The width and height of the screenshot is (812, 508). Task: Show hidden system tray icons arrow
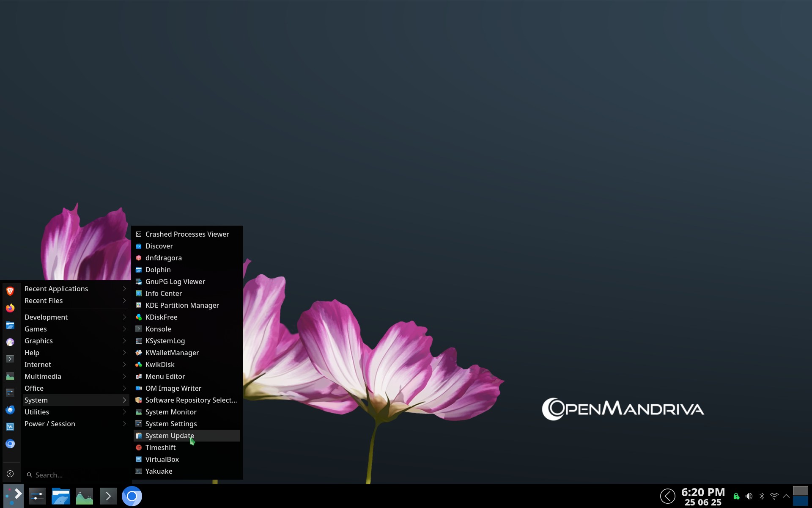pos(786,496)
